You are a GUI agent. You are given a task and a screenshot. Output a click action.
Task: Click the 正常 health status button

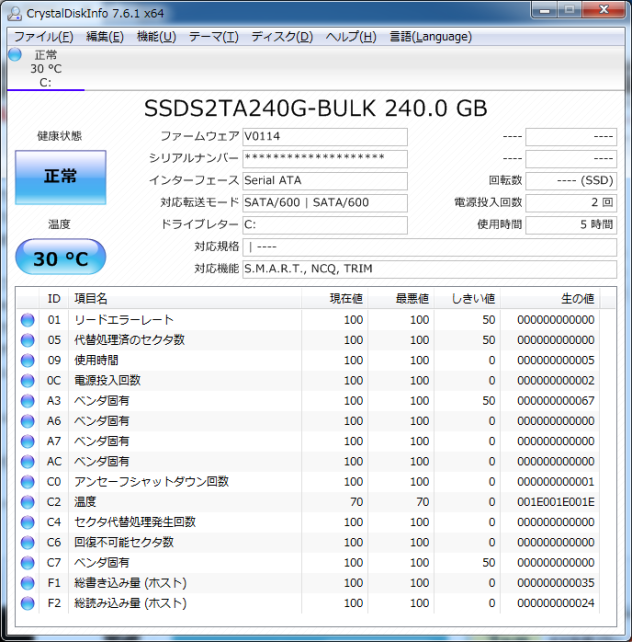[x=61, y=177]
